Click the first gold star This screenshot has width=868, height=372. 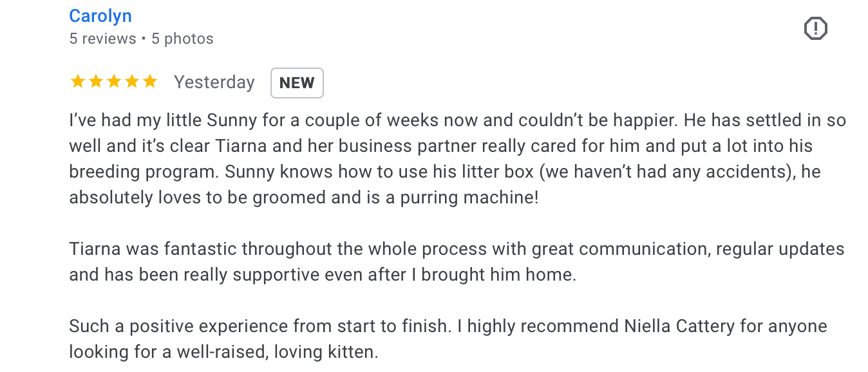pos(77,82)
